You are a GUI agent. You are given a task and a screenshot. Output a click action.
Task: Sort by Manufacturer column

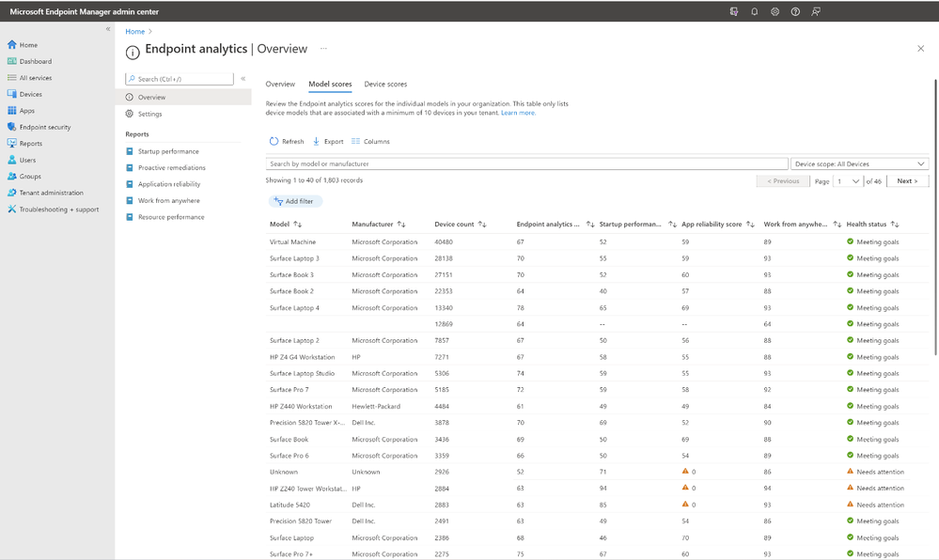point(401,224)
